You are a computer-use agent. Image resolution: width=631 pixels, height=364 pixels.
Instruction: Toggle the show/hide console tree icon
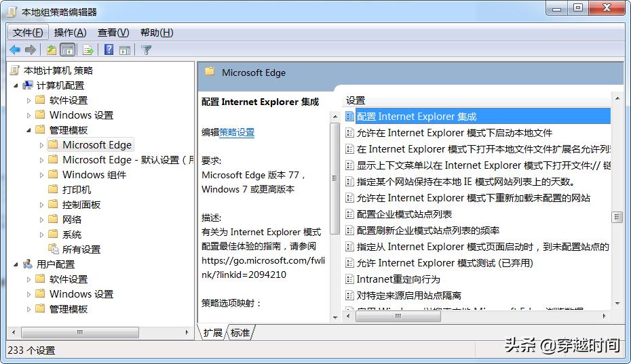(x=68, y=50)
